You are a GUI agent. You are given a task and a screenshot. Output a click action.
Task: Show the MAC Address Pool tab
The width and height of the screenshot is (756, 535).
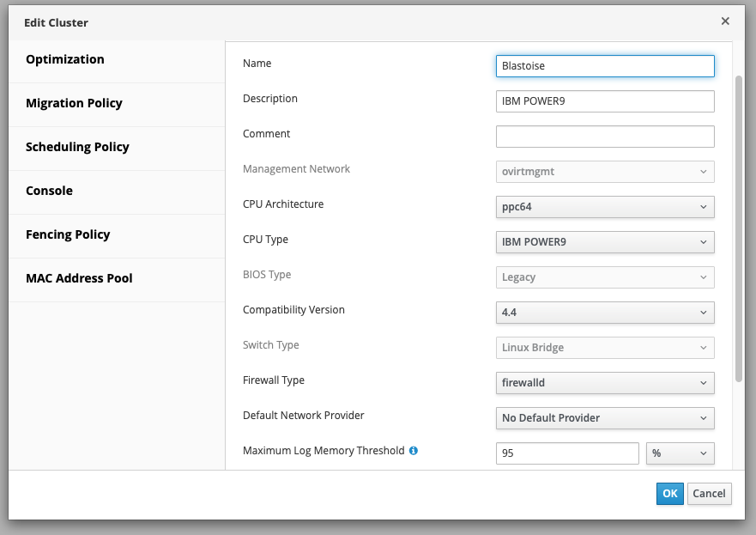79,278
